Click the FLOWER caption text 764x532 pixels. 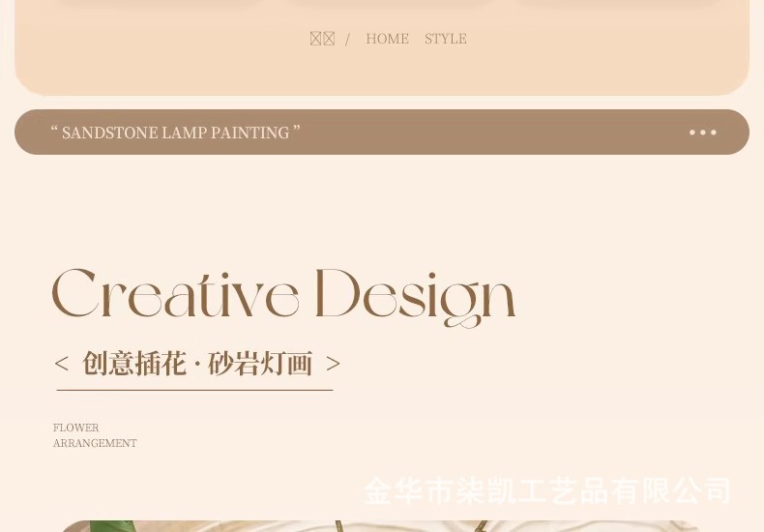pos(76,428)
